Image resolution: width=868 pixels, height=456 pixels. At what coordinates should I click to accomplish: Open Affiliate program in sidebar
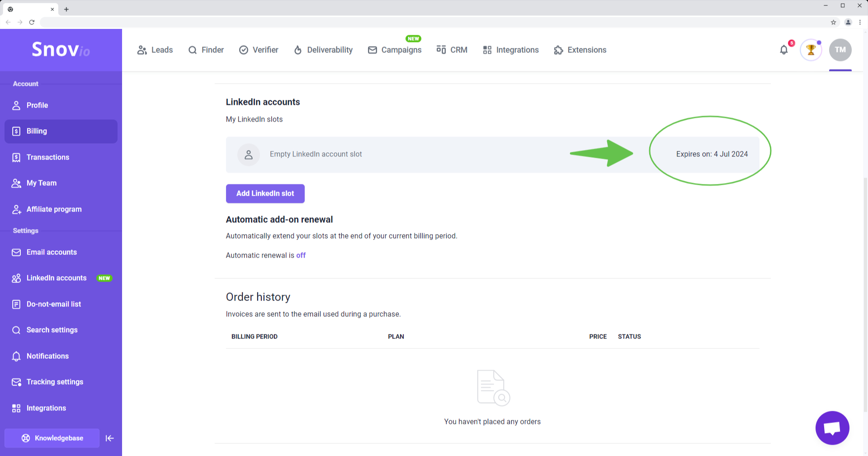(x=61, y=209)
